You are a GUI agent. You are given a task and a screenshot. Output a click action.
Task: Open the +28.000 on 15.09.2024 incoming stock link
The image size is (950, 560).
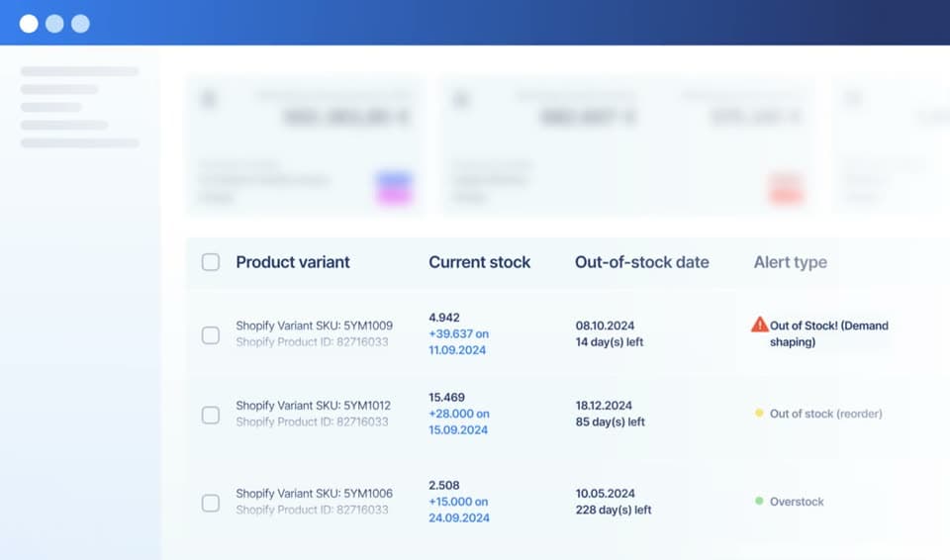458,421
